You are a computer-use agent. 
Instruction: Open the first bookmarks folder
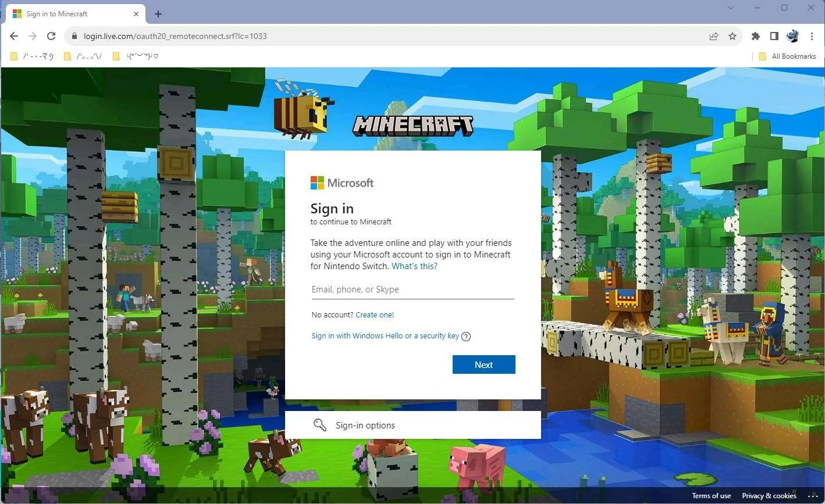(x=33, y=56)
